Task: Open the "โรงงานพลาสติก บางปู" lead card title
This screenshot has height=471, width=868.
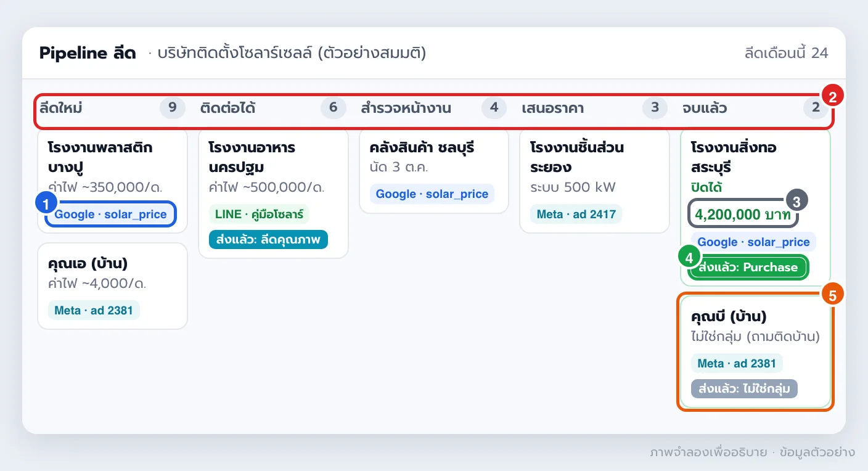Action: click(x=100, y=157)
